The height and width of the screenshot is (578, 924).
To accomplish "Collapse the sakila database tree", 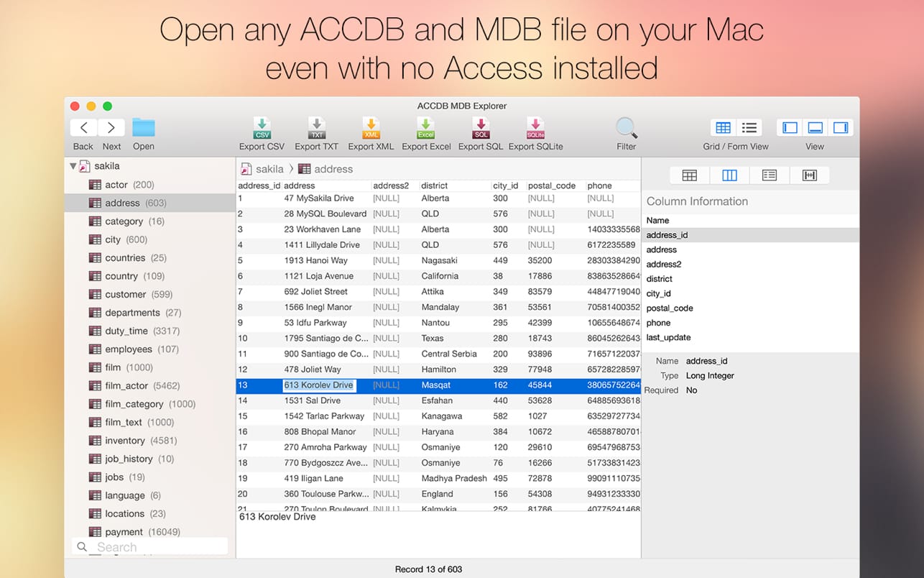I will tap(74, 165).
